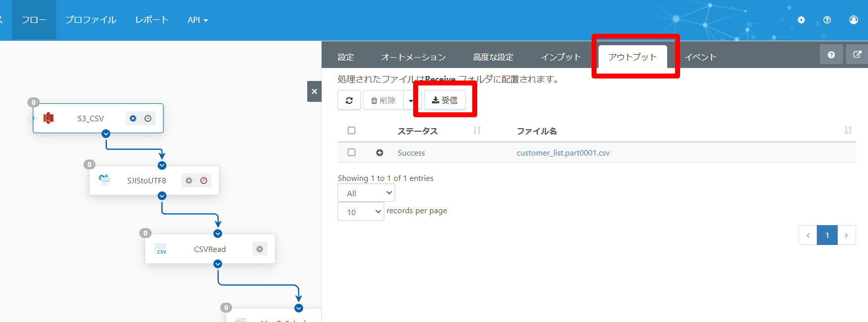Click the S3_CSV Amazon S3 icon
This screenshot has width=868, height=322.
pyautogui.click(x=49, y=118)
